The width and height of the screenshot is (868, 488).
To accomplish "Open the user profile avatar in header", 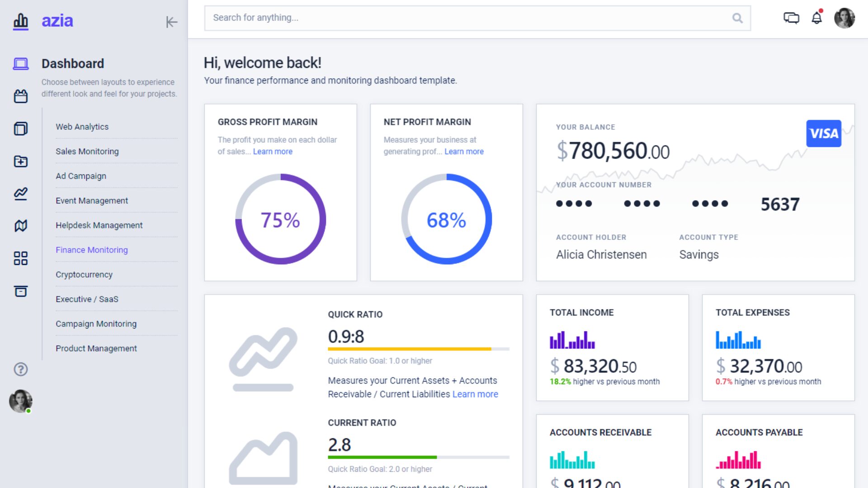I will tap(844, 18).
